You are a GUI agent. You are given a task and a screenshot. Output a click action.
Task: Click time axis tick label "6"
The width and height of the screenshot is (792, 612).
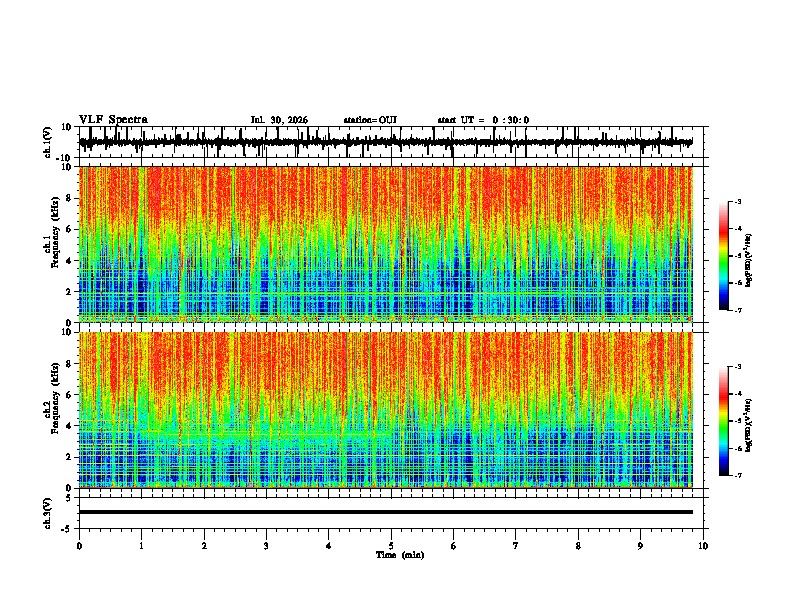pyautogui.click(x=454, y=546)
